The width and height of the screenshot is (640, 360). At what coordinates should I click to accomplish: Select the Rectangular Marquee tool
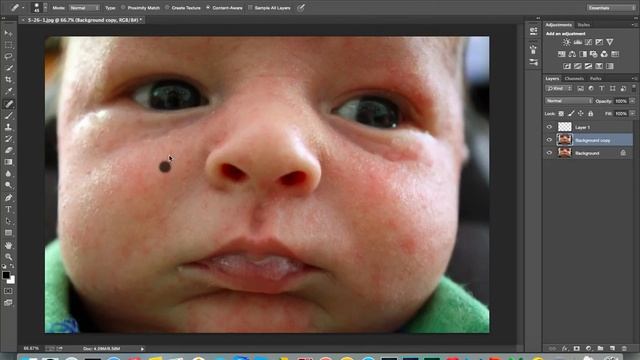[8, 45]
